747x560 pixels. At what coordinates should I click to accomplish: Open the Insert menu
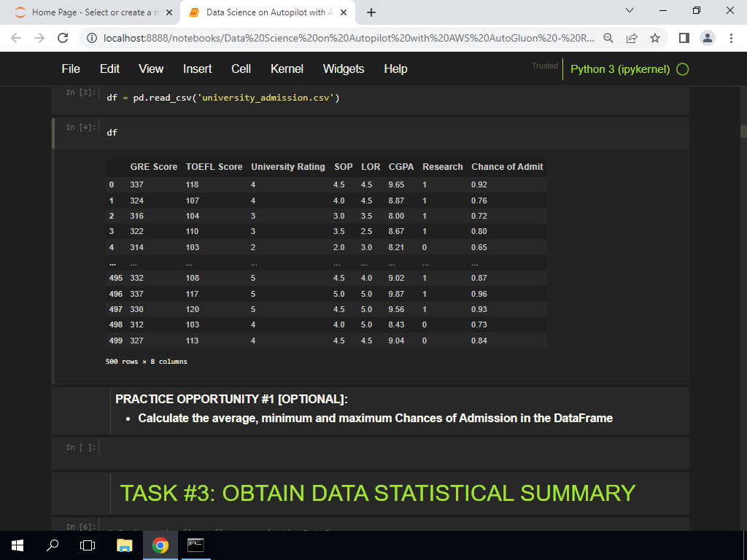click(197, 69)
